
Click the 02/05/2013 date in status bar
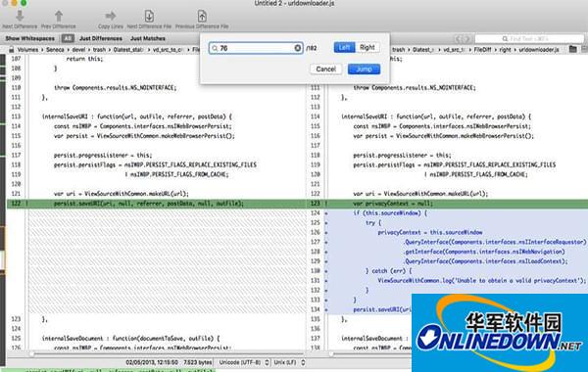152,362
